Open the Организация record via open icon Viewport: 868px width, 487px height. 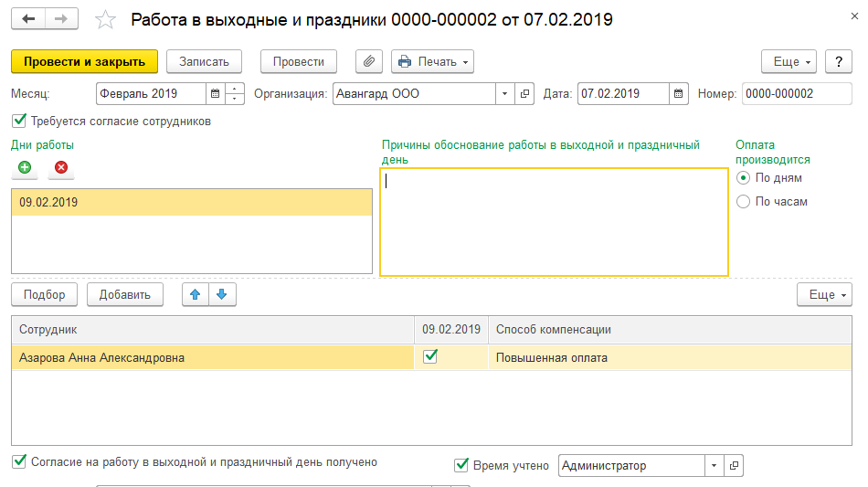coord(524,93)
